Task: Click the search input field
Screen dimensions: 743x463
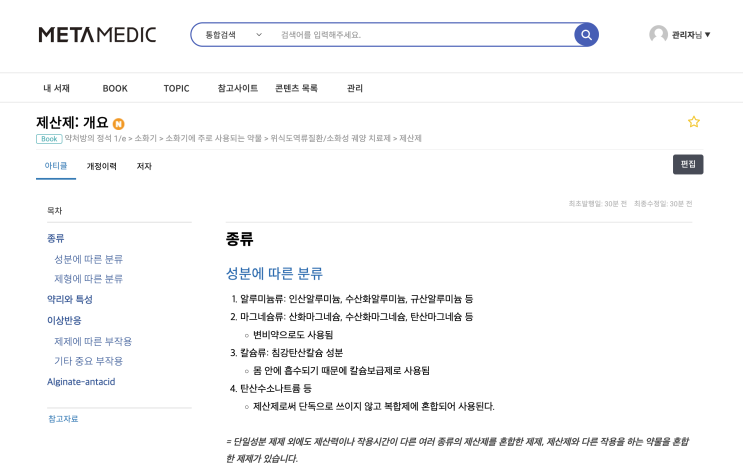Action: click(422, 35)
